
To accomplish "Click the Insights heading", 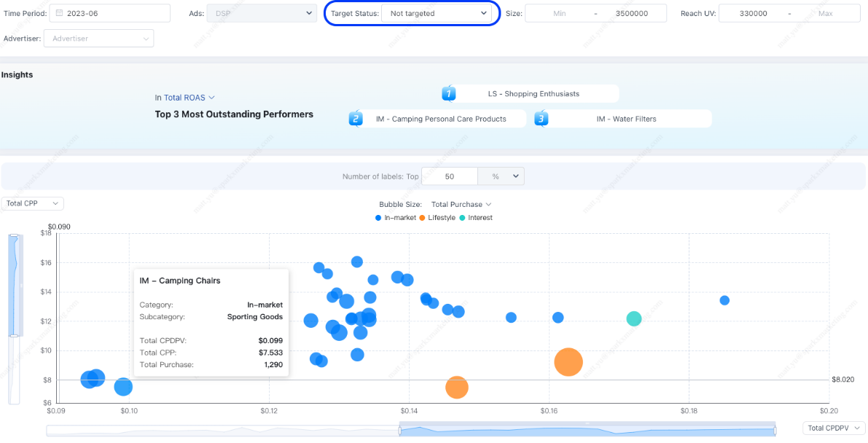I will (x=17, y=75).
